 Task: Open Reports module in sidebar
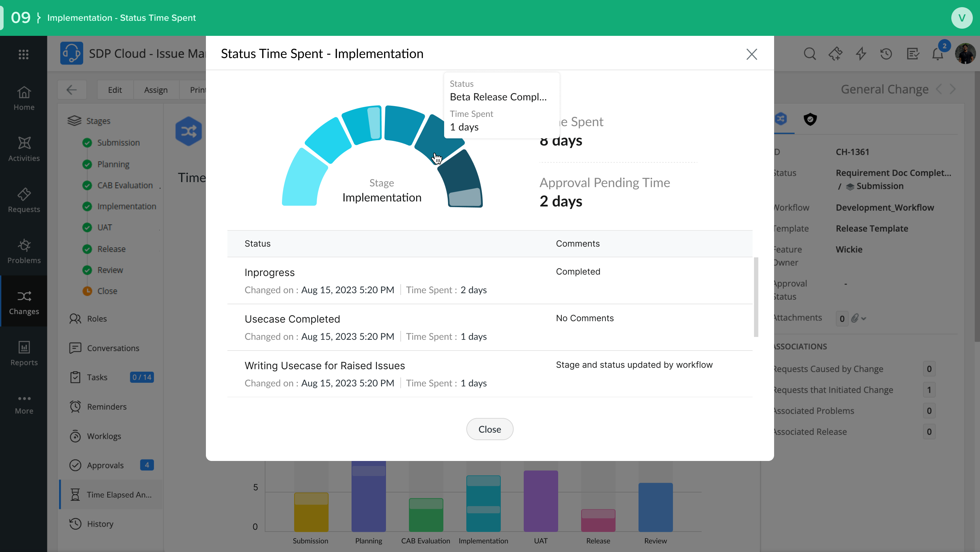[24, 353]
